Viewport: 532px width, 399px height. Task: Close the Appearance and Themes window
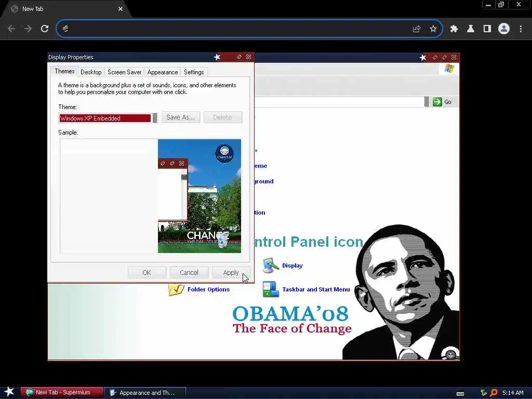pyautogui.click(x=454, y=57)
